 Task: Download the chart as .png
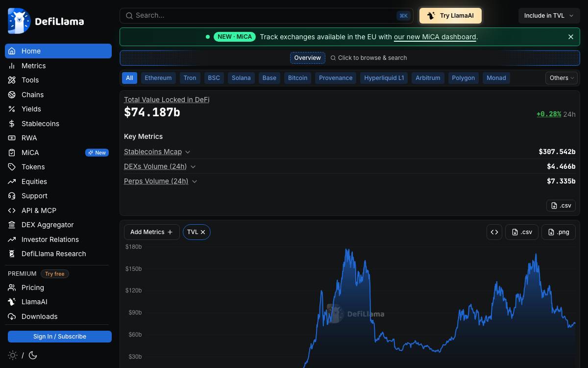(558, 232)
